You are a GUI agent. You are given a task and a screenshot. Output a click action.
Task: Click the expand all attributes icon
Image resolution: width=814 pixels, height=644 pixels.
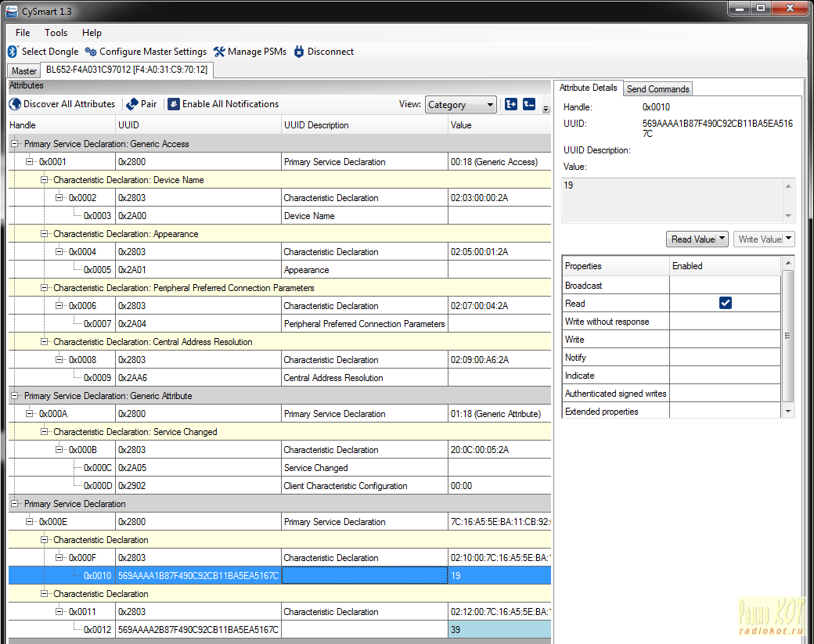(x=511, y=104)
